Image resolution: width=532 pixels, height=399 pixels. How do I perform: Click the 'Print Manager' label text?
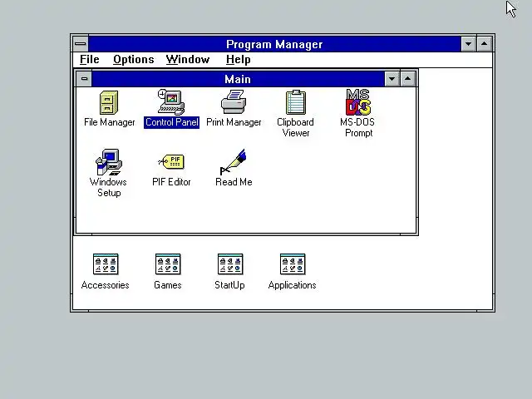click(x=234, y=122)
